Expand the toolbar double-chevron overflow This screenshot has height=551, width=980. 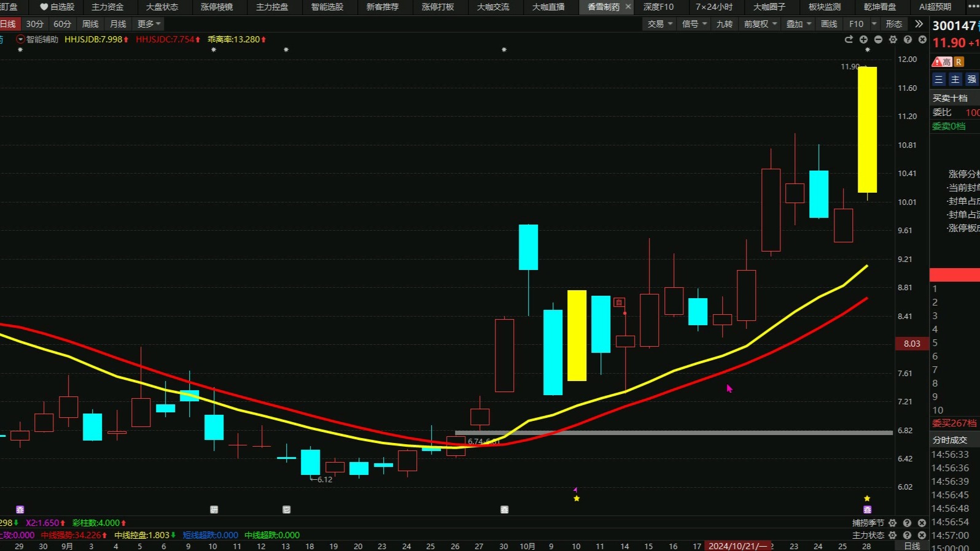tap(919, 24)
